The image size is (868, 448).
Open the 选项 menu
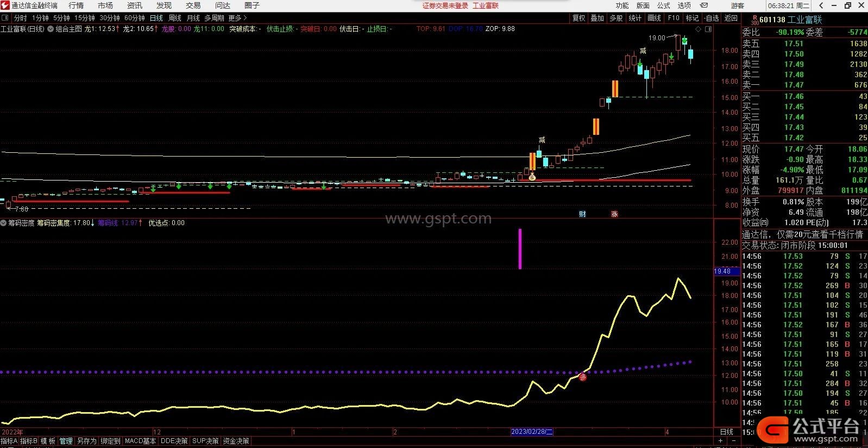(x=684, y=5)
